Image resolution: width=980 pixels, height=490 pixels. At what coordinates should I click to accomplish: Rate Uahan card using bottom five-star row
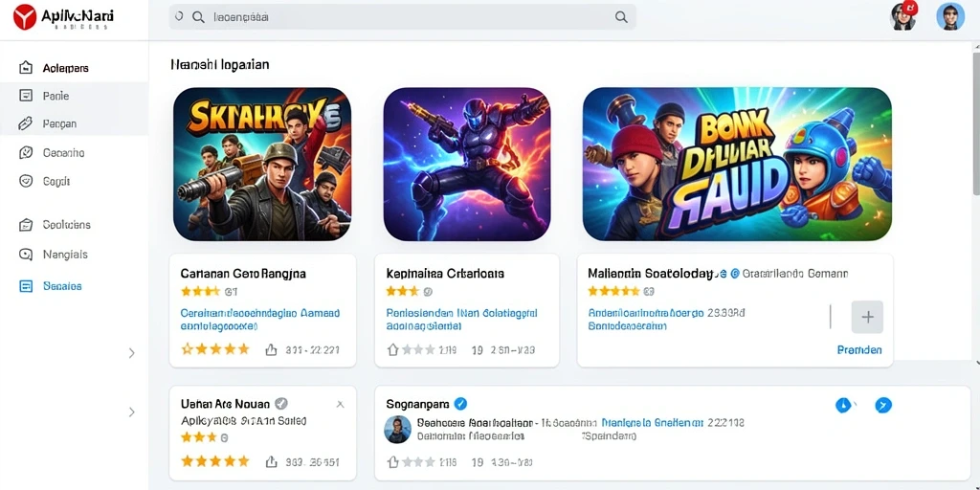pos(215,461)
